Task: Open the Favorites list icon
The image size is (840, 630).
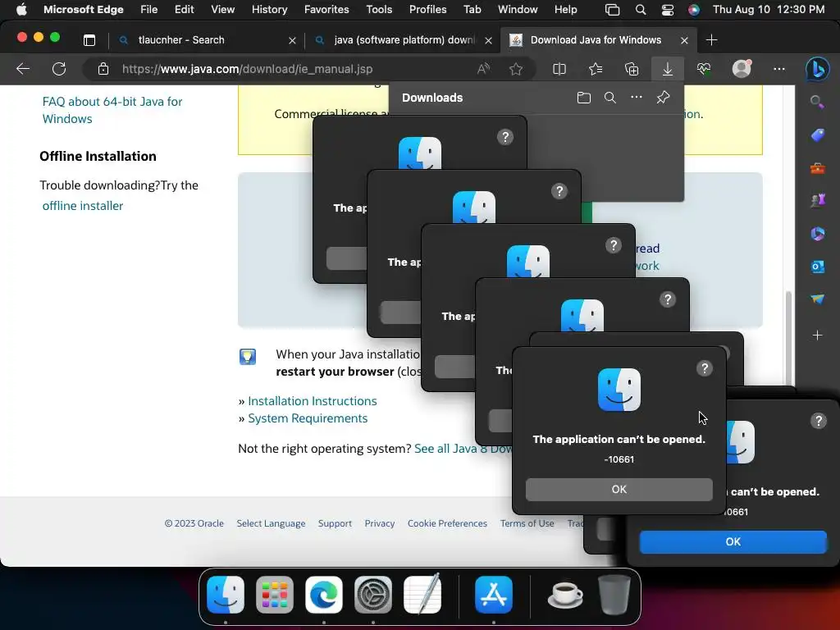Action: click(596, 69)
